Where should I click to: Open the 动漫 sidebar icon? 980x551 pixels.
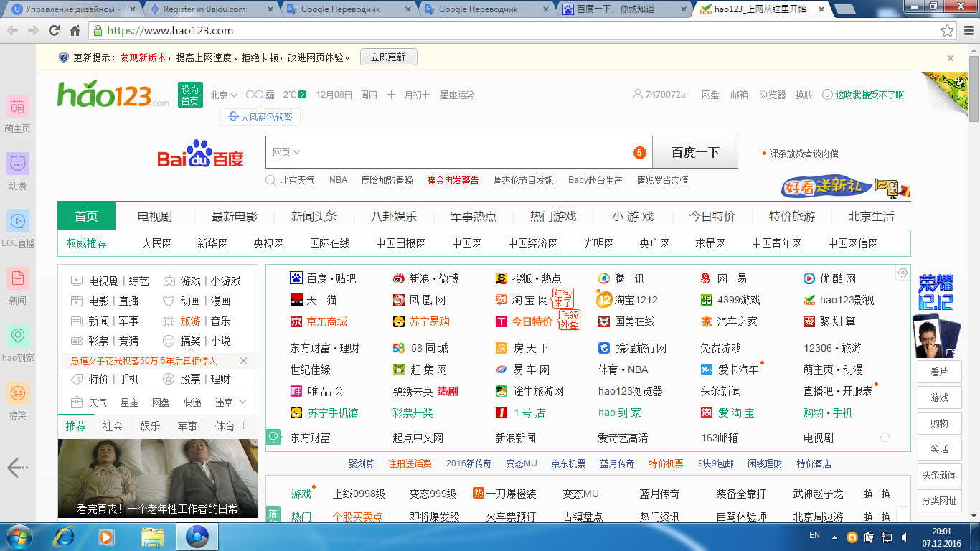[18, 164]
